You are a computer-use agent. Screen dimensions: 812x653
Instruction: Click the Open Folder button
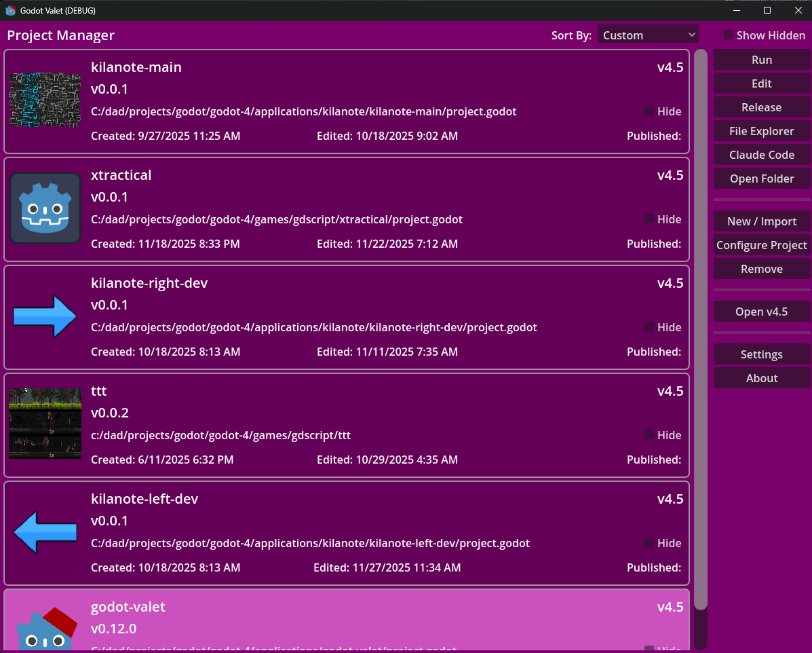click(762, 179)
